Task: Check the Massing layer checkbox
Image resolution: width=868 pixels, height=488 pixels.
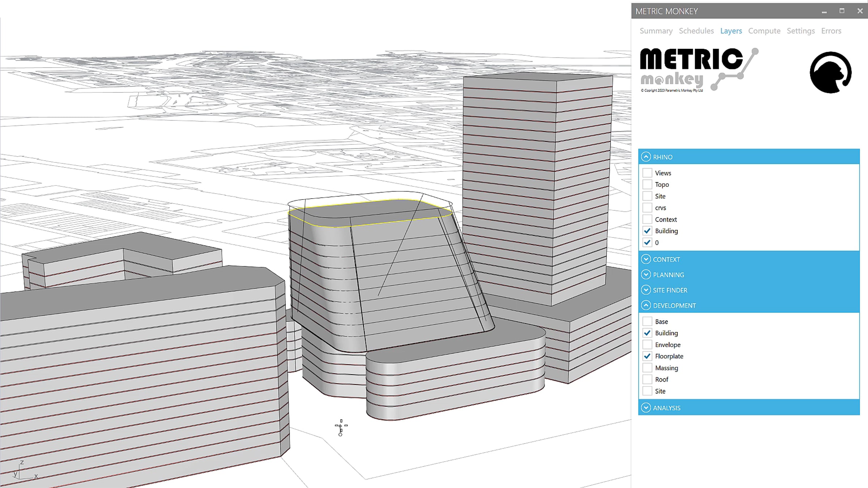Action: pos(647,368)
